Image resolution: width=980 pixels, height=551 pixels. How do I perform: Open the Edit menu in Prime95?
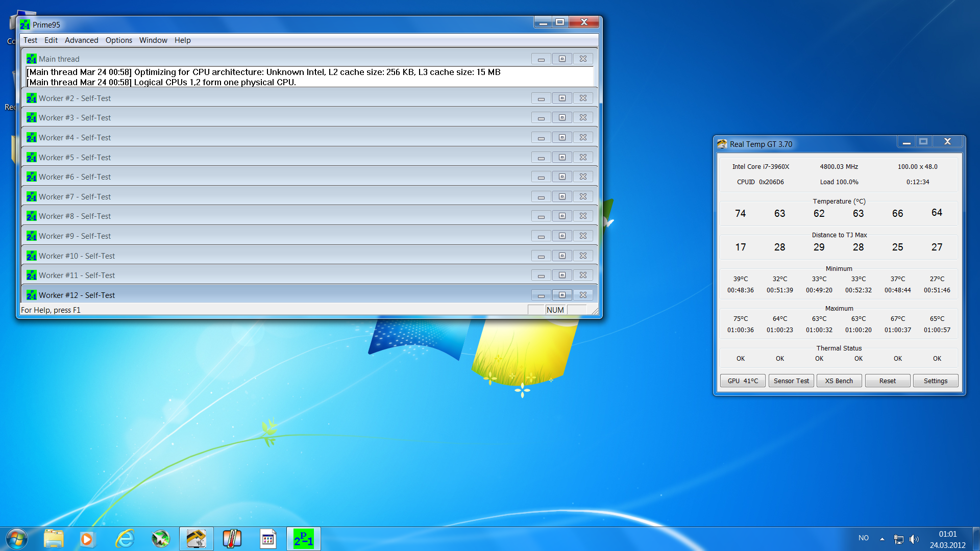coord(51,40)
